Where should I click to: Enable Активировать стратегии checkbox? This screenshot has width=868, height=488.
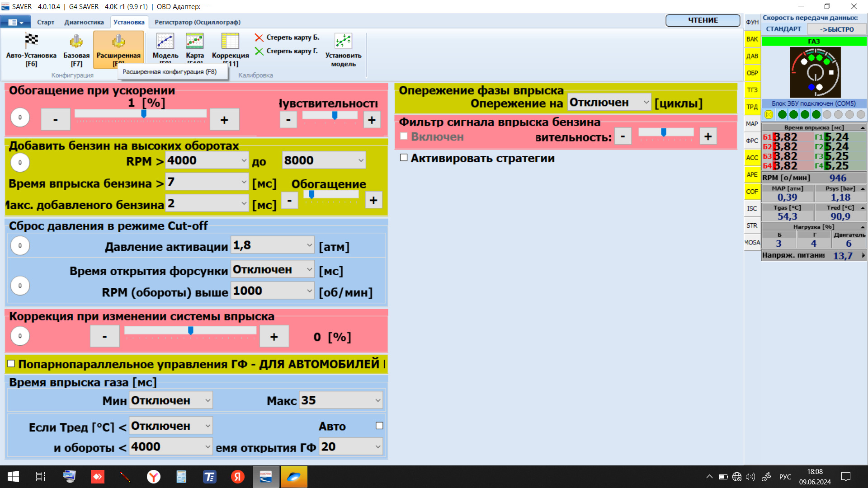pyautogui.click(x=404, y=158)
